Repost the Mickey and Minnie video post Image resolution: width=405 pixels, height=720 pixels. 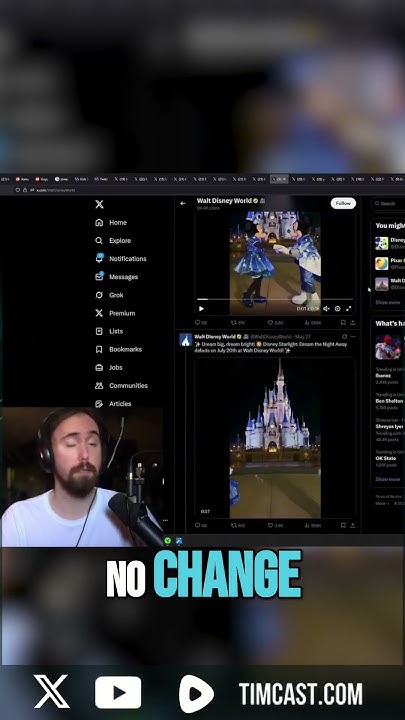[237, 323]
